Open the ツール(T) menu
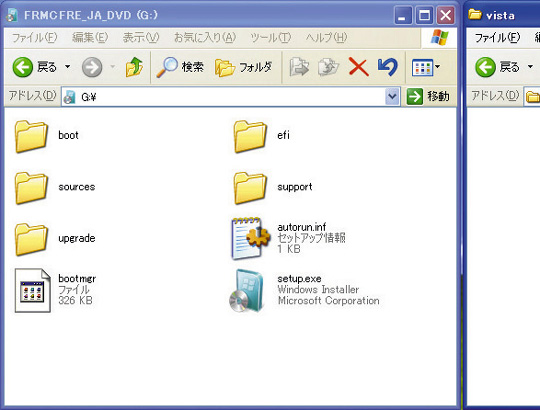This screenshot has height=410, width=540. click(270, 37)
